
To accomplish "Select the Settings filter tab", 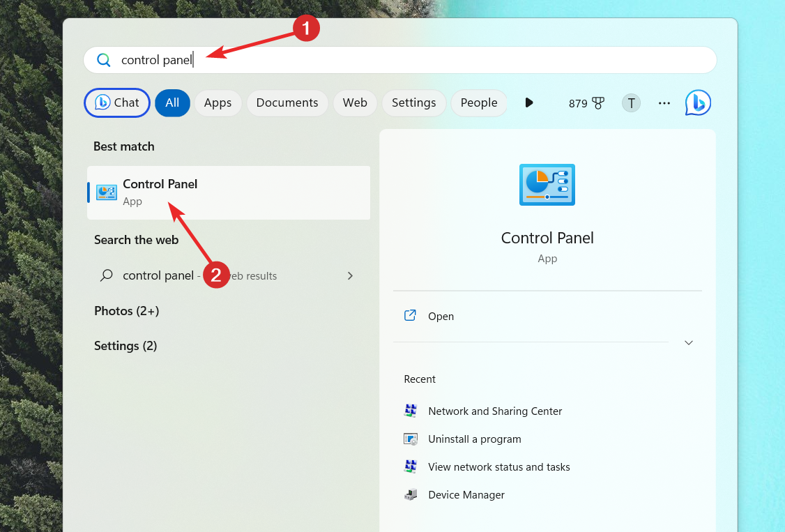I will click(x=413, y=103).
